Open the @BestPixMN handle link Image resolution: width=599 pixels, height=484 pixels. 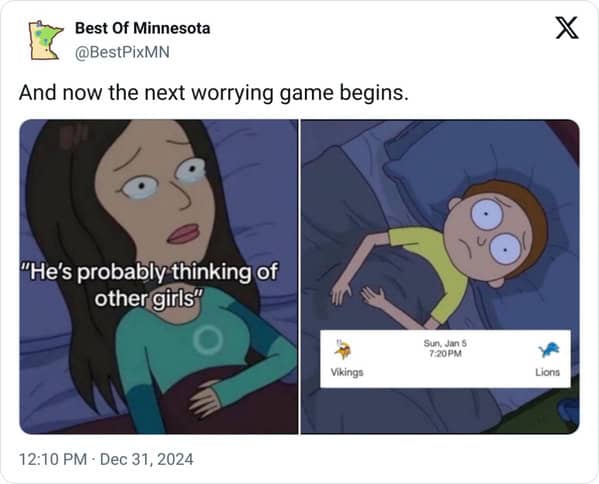point(122,52)
